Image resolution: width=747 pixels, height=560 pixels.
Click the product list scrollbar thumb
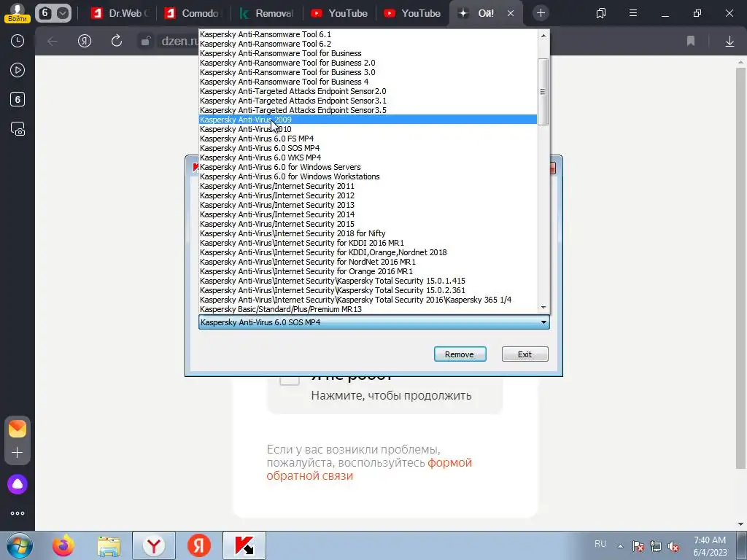(543, 92)
